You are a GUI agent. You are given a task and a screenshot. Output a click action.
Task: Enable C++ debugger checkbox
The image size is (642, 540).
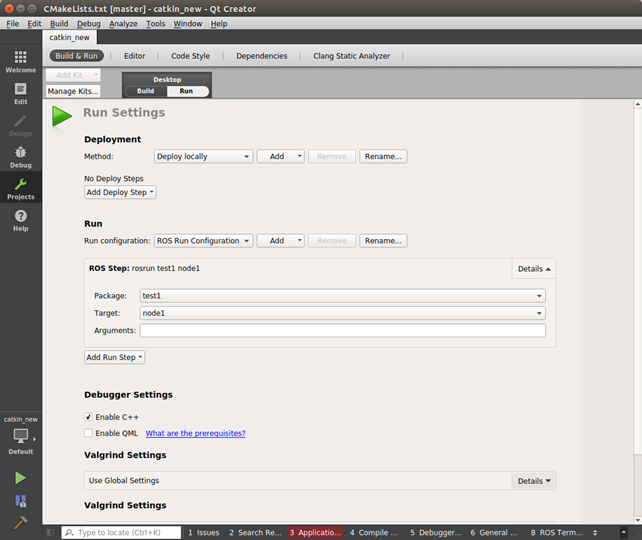88,417
